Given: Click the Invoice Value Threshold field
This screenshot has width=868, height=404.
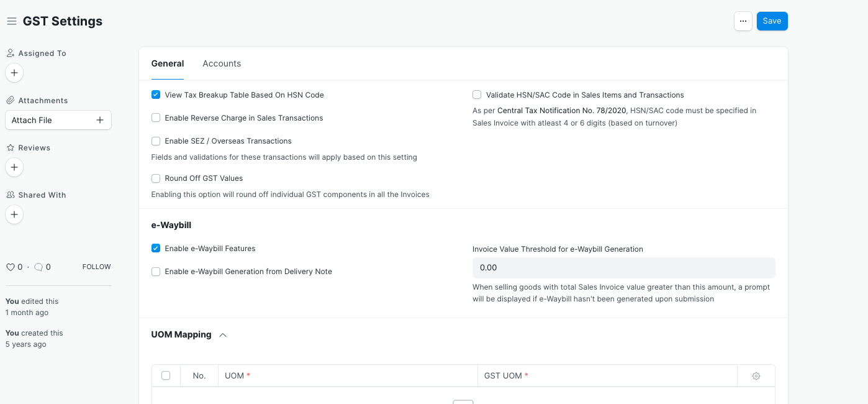Looking at the screenshot, I should (x=624, y=268).
